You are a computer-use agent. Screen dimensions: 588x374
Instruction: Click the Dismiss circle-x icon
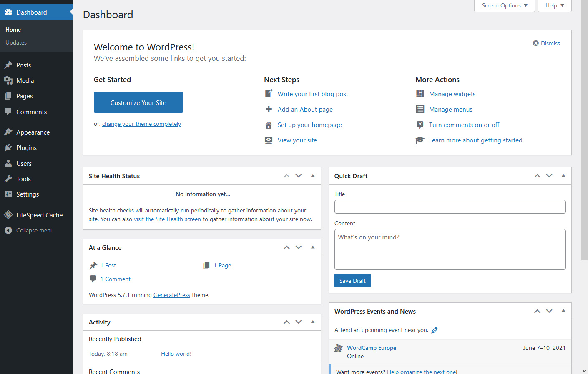point(536,43)
